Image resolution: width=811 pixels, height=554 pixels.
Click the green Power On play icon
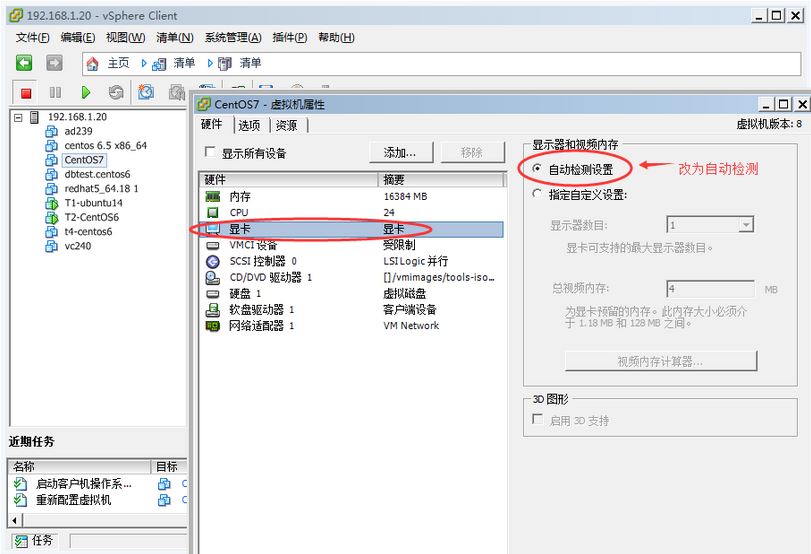pos(86,93)
